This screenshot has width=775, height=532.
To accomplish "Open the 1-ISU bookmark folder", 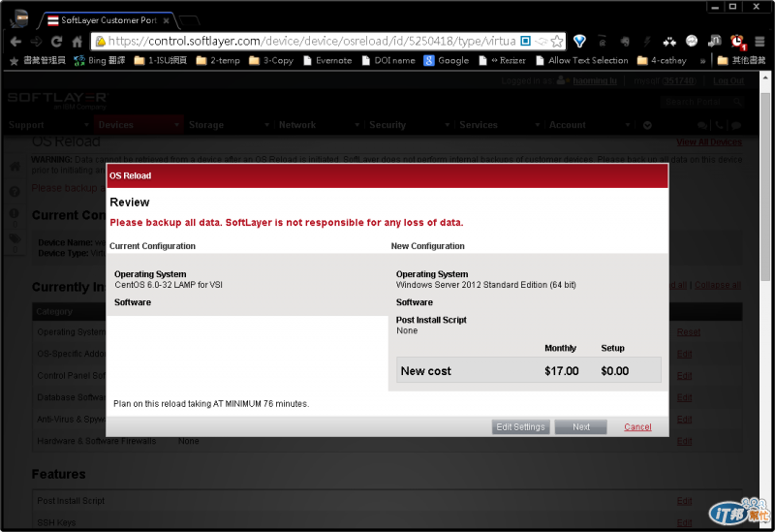I will pos(161,60).
